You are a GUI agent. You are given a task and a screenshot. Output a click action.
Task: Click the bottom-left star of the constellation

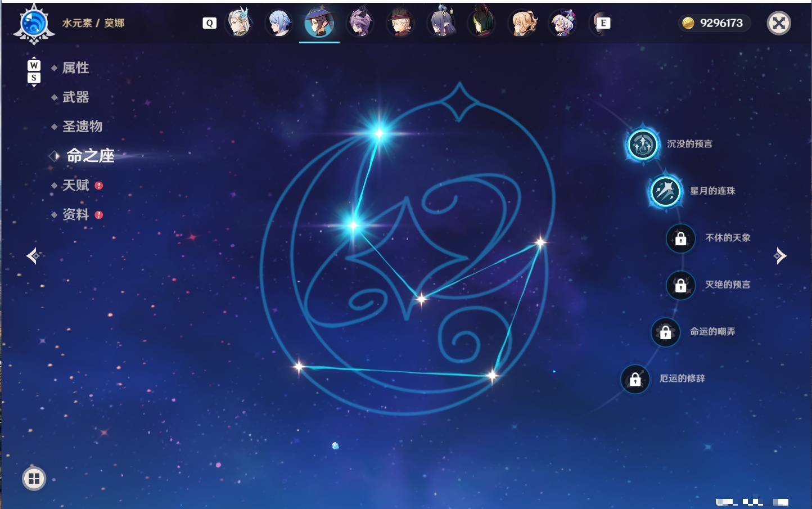click(x=299, y=367)
